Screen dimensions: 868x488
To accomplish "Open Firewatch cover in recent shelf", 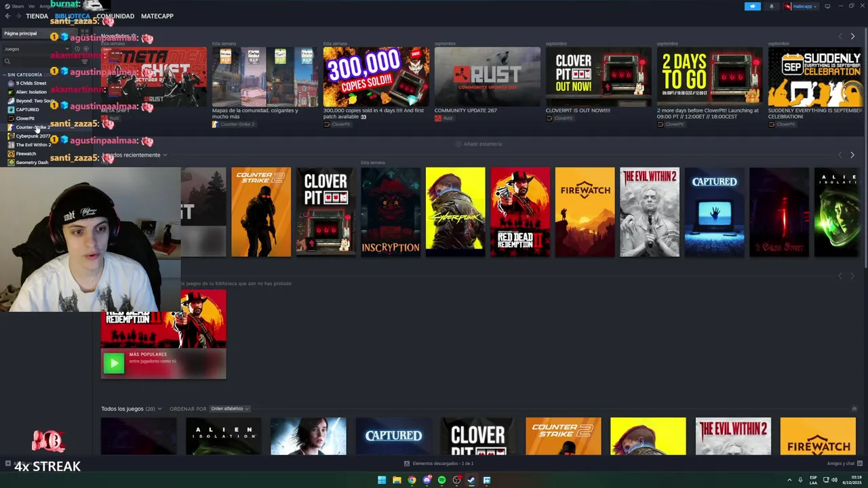I will (585, 212).
